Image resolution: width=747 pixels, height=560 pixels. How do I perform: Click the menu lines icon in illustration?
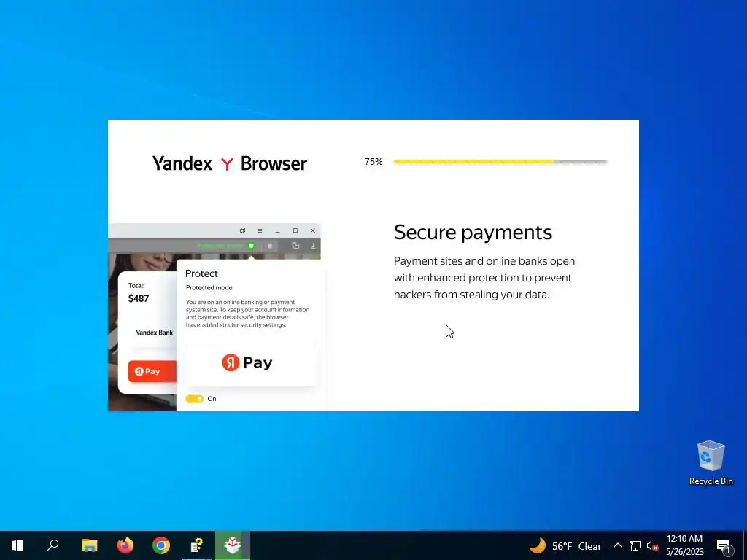coord(260,230)
